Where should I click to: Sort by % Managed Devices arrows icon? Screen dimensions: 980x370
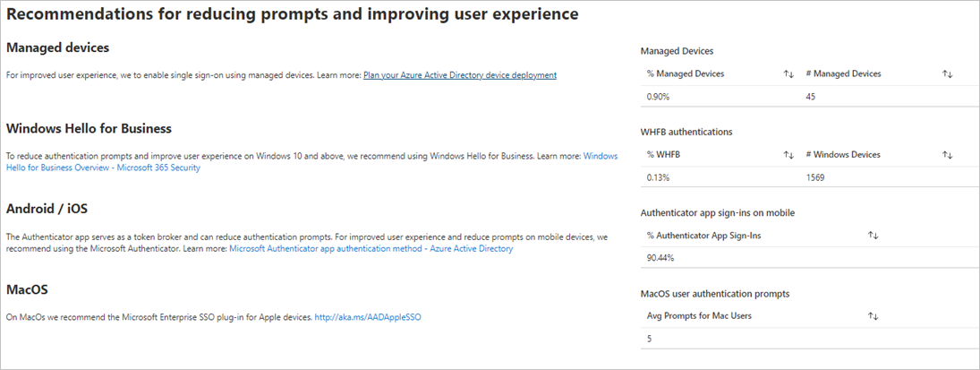(788, 74)
